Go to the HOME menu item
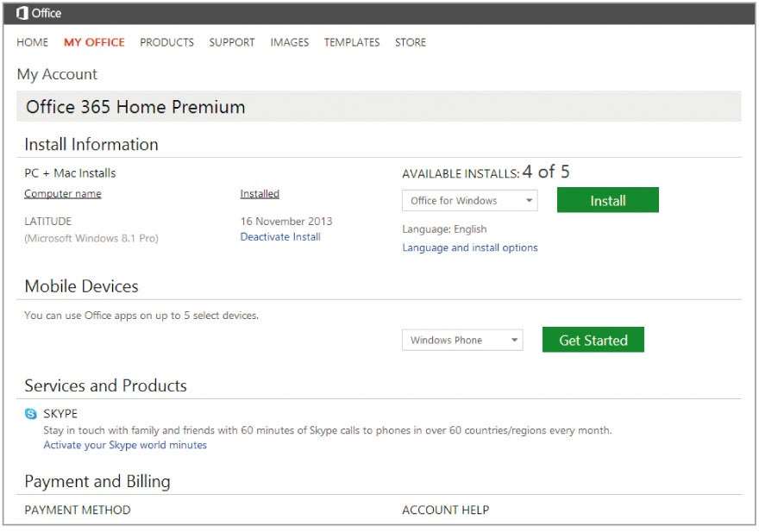 pyautogui.click(x=33, y=42)
